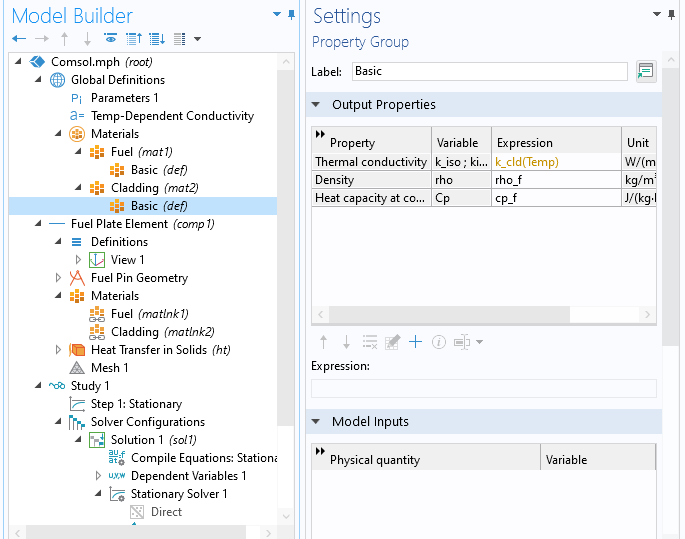Collapse the Model Inputs section
This screenshot has height=539, width=685.
(317, 422)
